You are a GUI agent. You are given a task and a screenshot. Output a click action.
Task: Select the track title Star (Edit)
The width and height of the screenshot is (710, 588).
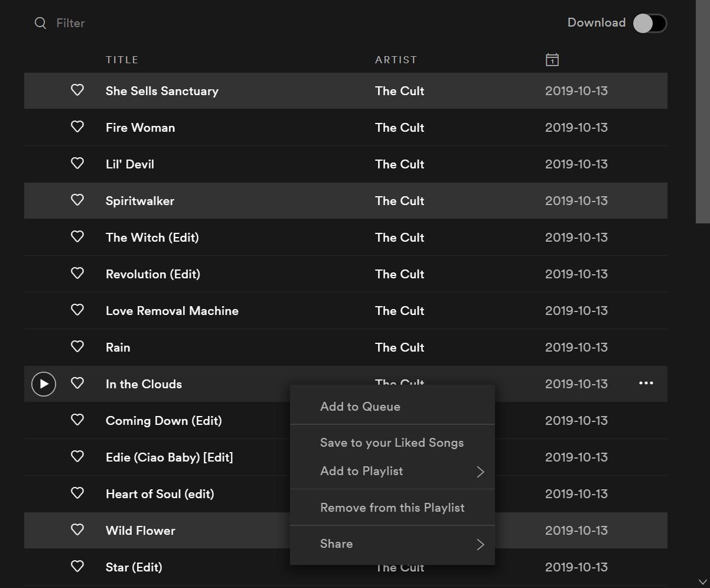point(134,567)
